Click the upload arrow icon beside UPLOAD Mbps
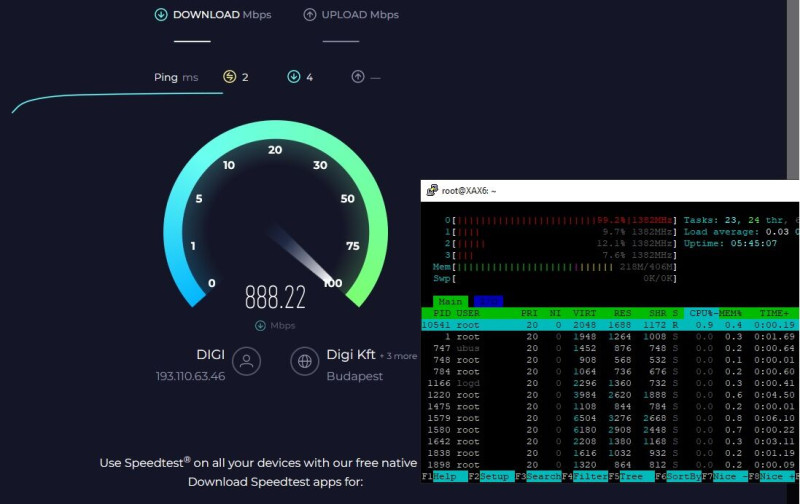Screen dimensions: 800x504 [x=310, y=15]
